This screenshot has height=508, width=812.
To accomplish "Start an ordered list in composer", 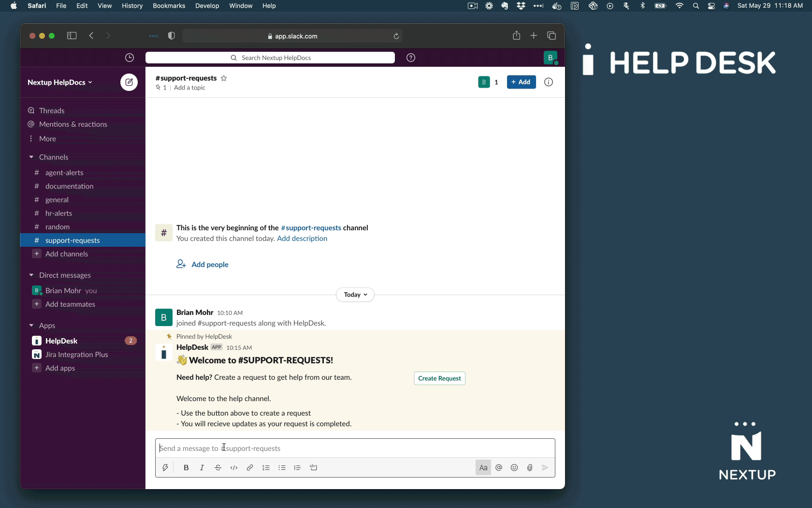I will [266, 468].
